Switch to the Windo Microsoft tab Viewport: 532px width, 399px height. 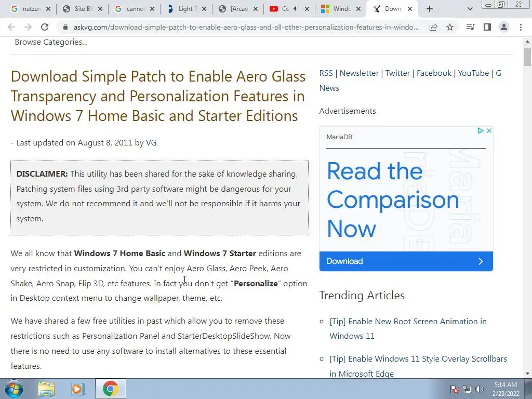coord(342,9)
